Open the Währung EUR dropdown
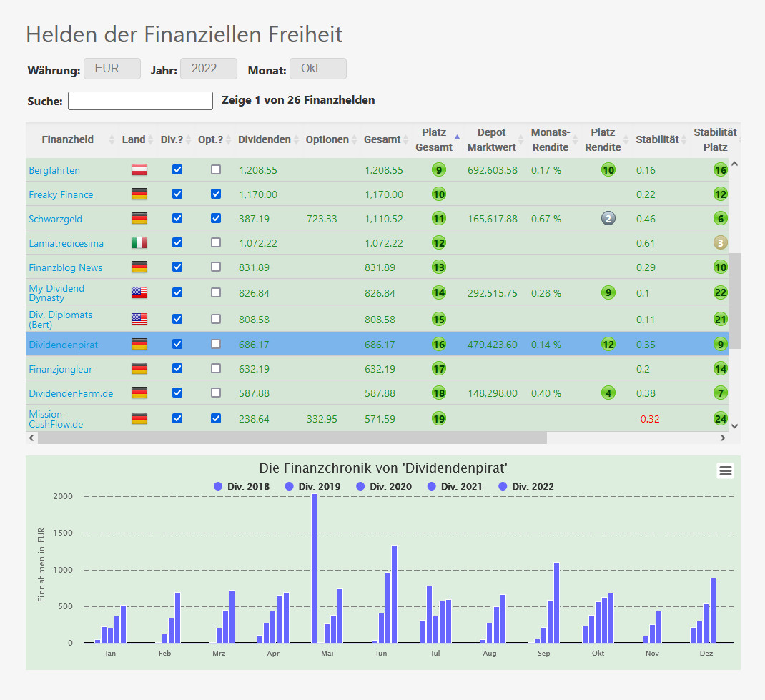The height and width of the screenshot is (700, 765). [x=112, y=69]
